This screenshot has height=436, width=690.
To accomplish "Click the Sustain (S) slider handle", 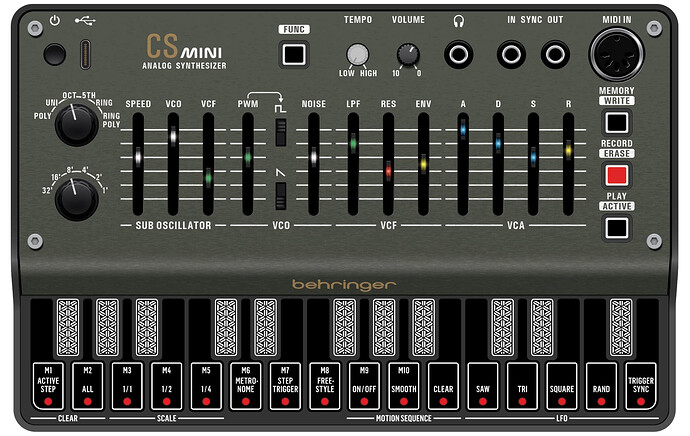I will point(533,157).
